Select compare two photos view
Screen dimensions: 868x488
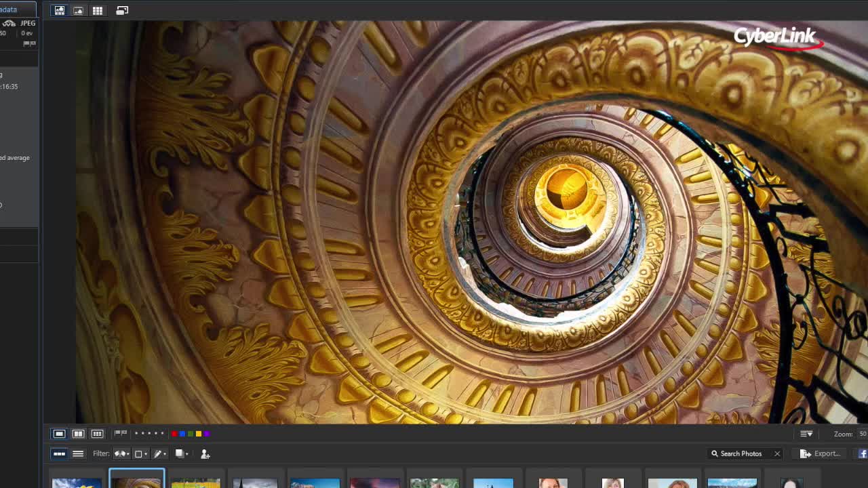pos(78,434)
